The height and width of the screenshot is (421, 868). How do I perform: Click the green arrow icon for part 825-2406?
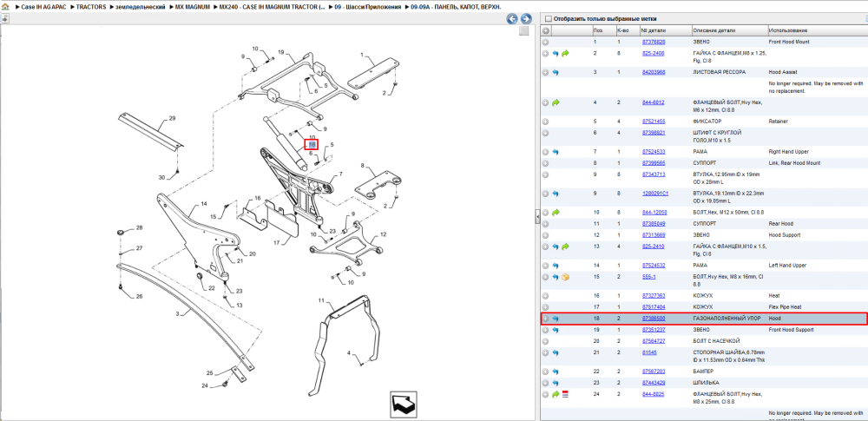[x=565, y=54]
